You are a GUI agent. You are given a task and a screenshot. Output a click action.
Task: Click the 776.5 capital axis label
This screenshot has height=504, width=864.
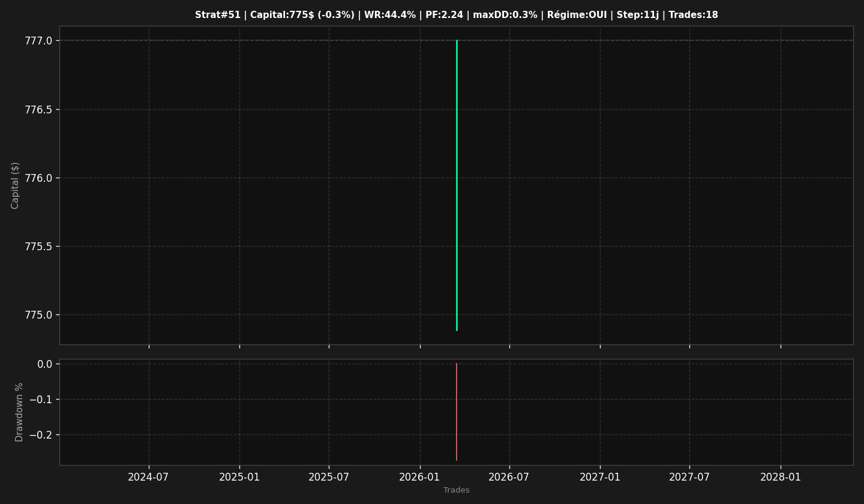click(38, 110)
